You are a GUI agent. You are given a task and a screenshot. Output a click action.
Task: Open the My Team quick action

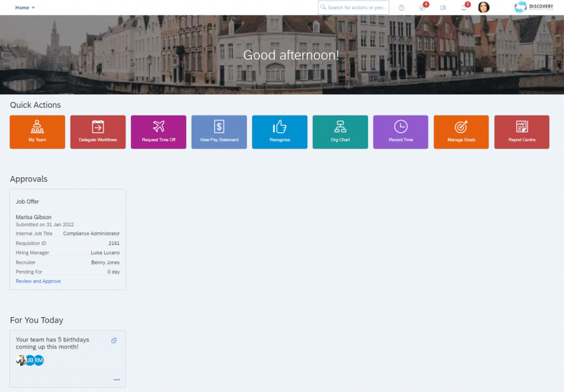(37, 132)
